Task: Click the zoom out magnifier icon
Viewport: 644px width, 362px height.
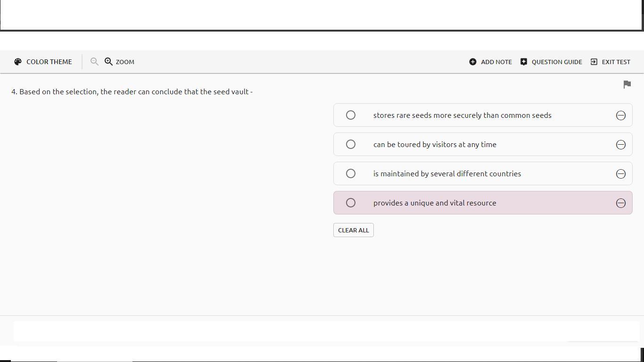Action: pyautogui.click(x=94, y=62)
